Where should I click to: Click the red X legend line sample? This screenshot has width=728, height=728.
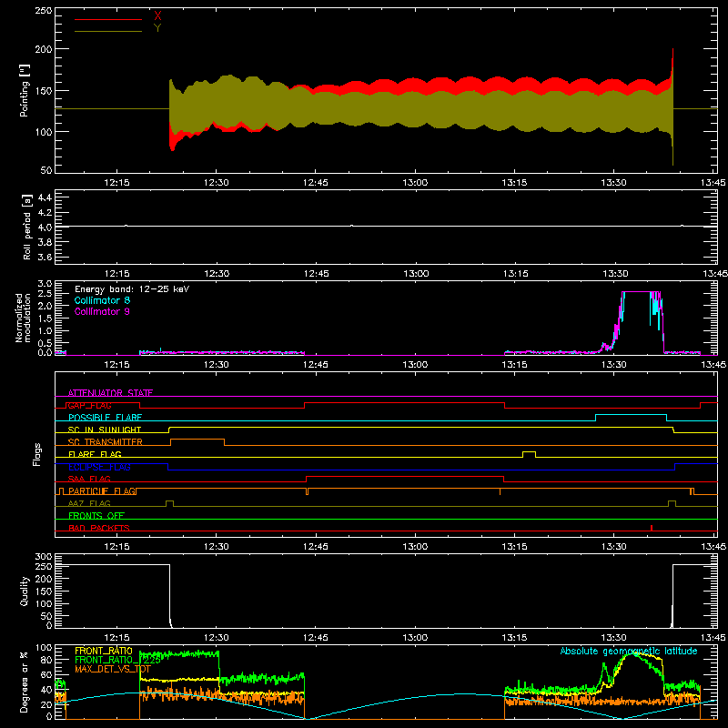click(108, 19)
